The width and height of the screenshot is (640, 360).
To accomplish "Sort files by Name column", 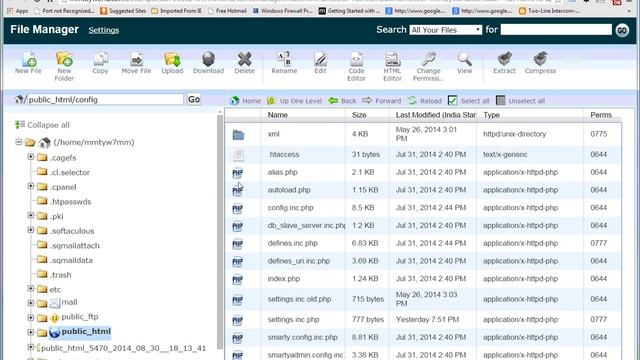I will click(278, 115).
